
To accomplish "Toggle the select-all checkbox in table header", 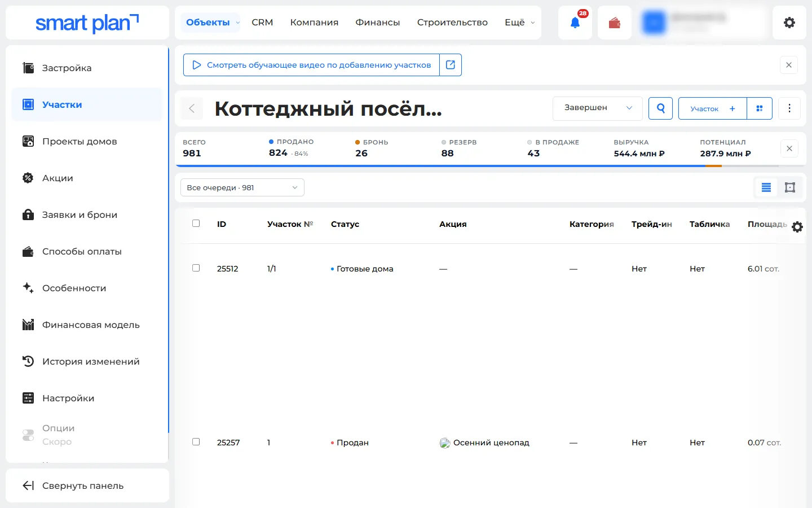I will click(x=196, y=224).
